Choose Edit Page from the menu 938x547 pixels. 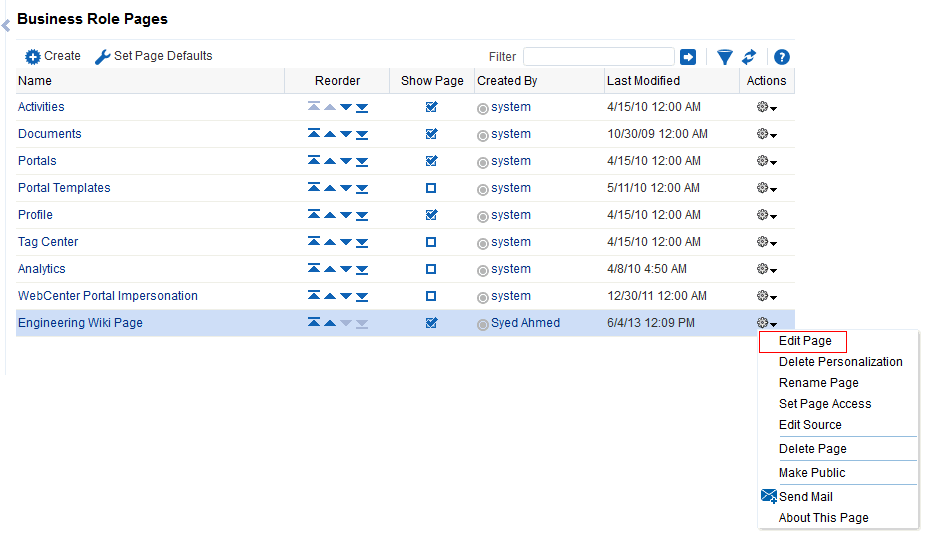pyautogui.click(x=805, y=341)
